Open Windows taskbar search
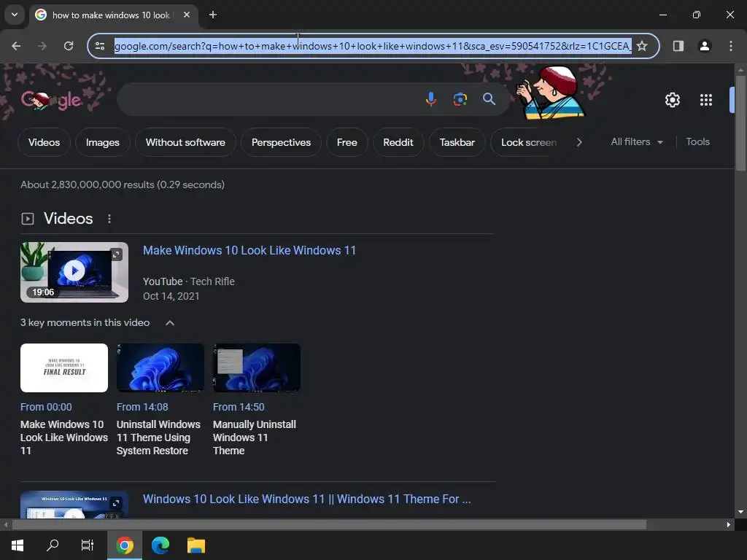This screenshot has height=560, width=747. tap(53, 545)
